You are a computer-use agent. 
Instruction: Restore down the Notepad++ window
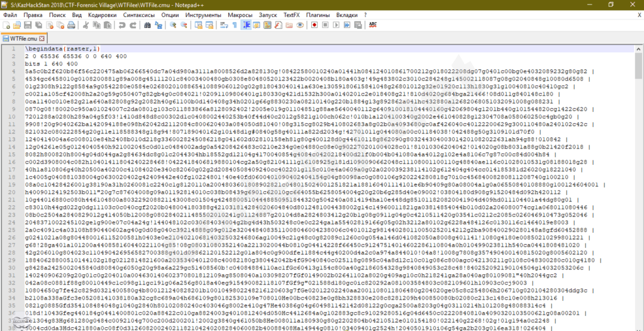(x=611, y=4)
